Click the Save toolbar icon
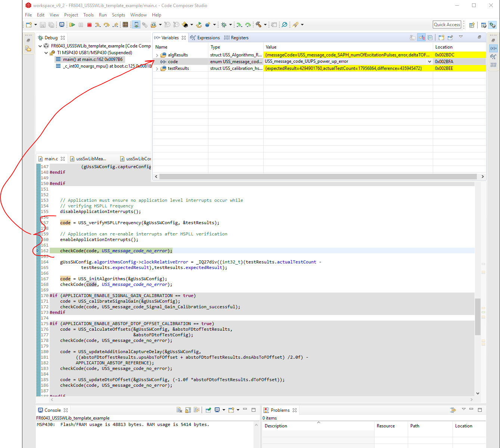Viewport: 500px width, 448px height. pyautogui.click(x=42, y=25)
